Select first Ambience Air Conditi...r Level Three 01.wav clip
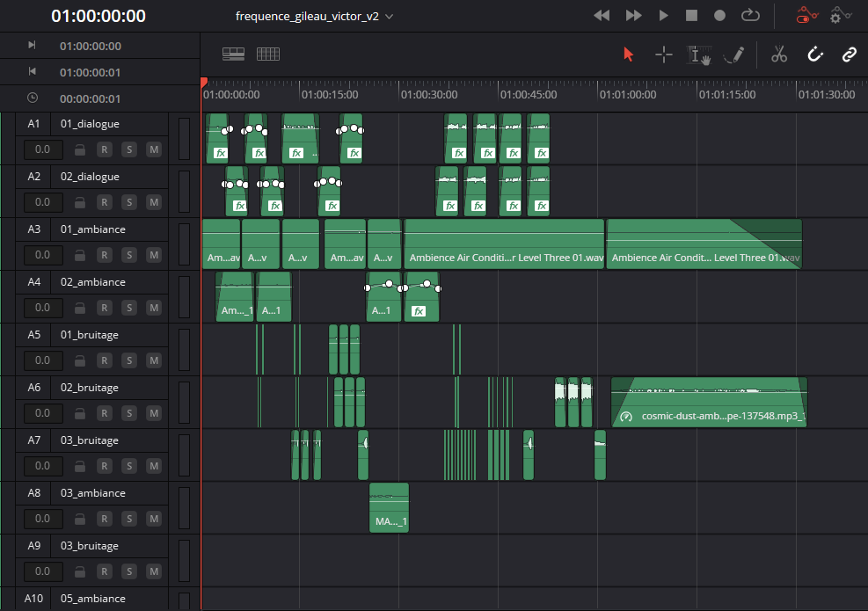 (504, 244)
